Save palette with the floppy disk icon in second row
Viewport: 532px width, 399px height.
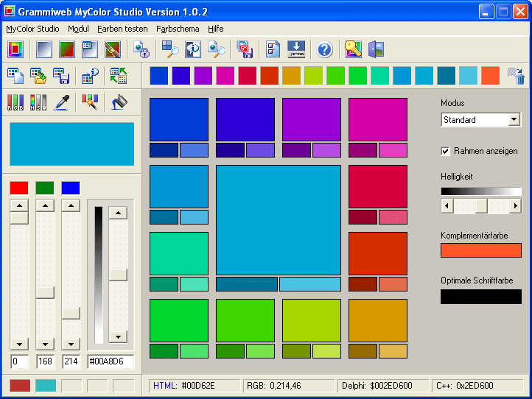point(61,76)
